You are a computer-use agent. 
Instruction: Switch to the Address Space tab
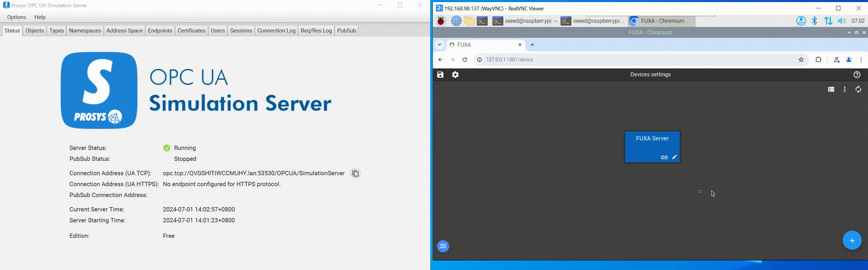pos(124,30)
